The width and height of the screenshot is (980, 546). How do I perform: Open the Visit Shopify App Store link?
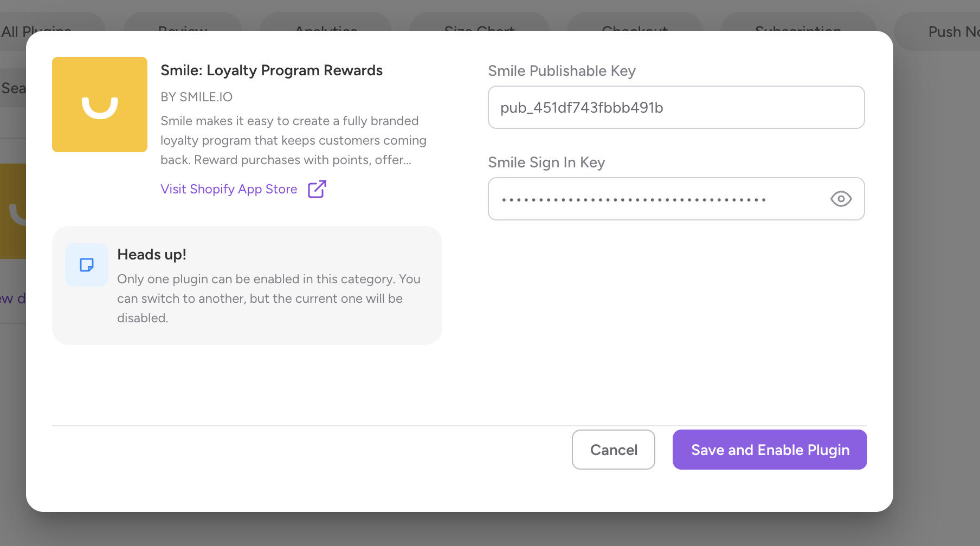click(229, 189)
